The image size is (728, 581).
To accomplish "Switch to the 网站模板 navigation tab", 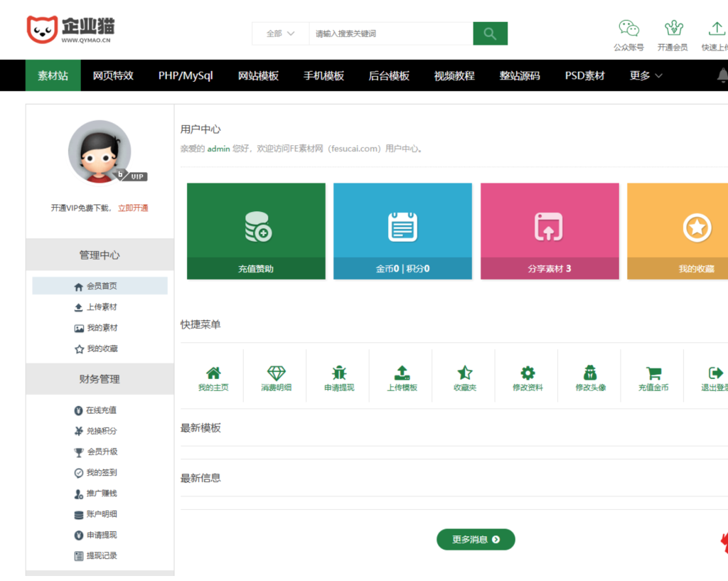I will click(x=259, y=75).
